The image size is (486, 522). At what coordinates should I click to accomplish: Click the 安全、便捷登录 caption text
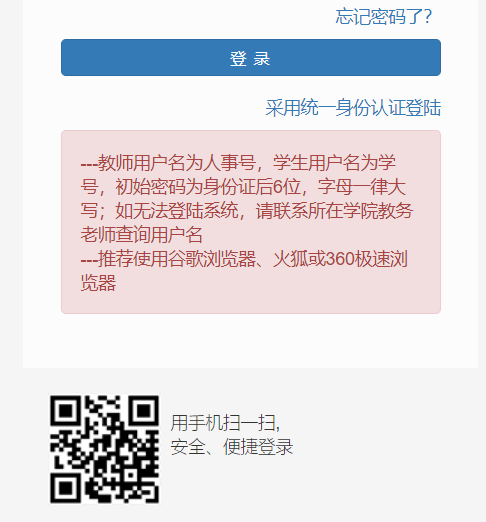pos(232,447)
